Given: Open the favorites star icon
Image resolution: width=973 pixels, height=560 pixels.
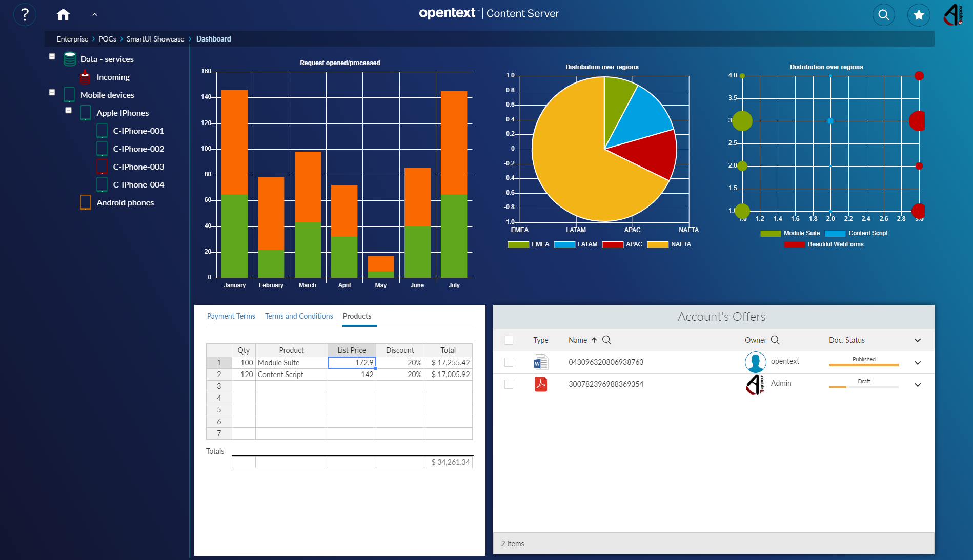Looking at the screenshot, I should (x=919, y=15).
